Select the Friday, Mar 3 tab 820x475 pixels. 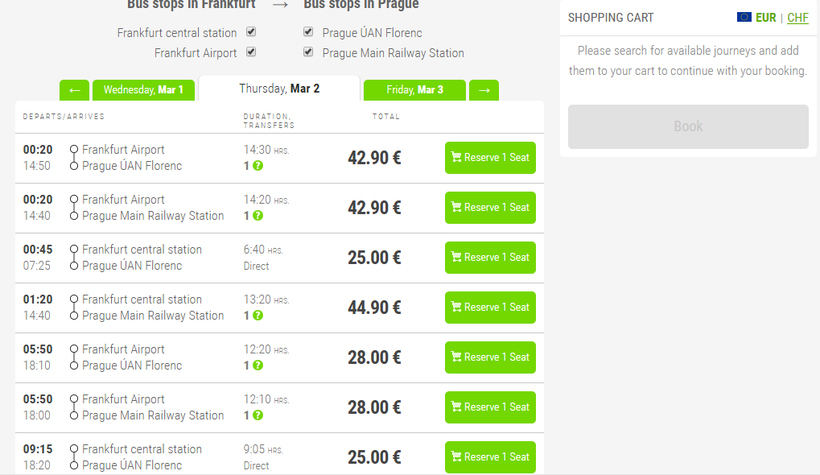(x=414, y=90)
